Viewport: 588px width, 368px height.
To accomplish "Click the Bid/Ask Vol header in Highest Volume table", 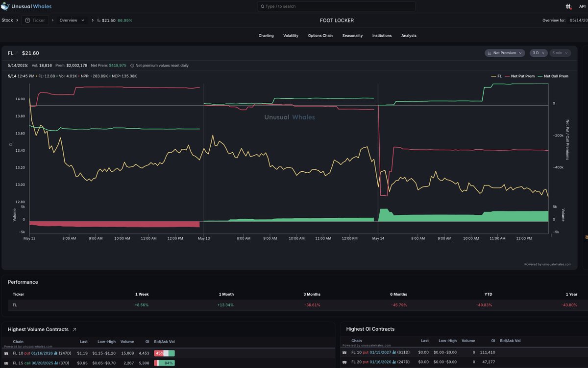I will pos(164,341).
